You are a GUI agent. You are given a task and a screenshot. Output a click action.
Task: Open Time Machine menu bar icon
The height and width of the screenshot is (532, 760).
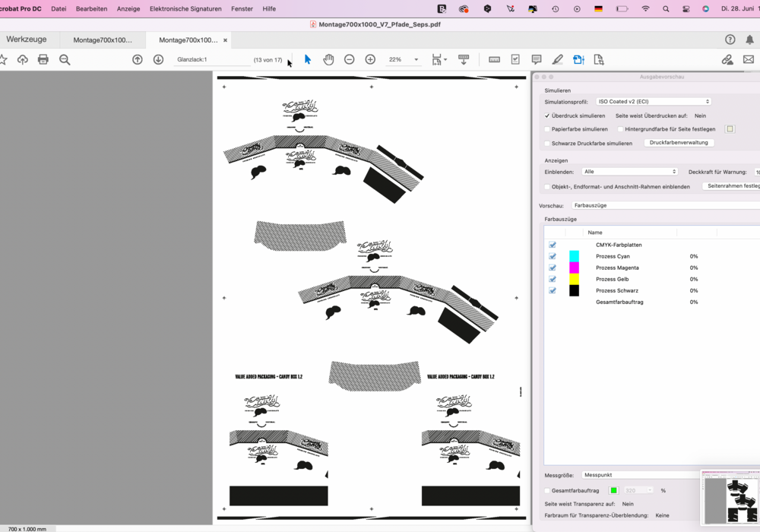pyautogui.click(x=555, y=8)
